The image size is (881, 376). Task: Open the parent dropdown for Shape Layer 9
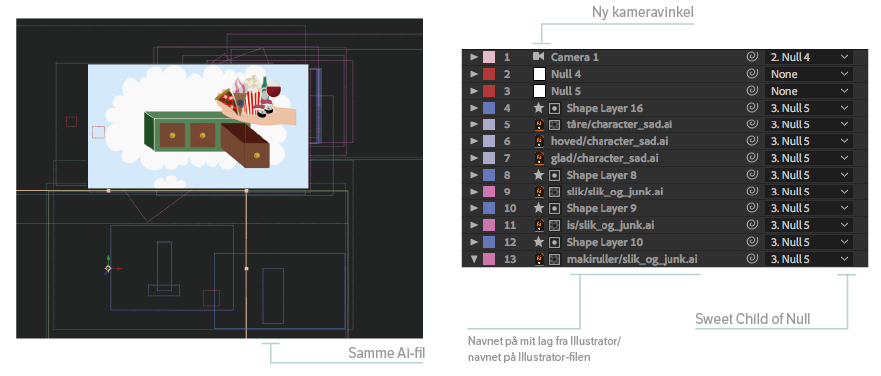point(809,209)
